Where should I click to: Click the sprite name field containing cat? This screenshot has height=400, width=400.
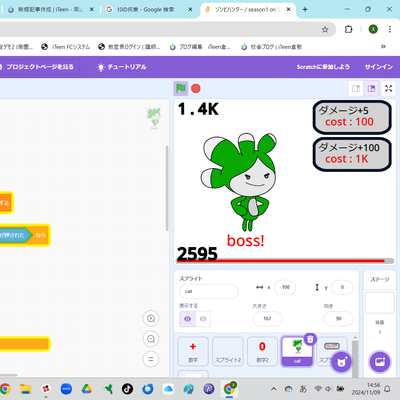click(209, 291)
